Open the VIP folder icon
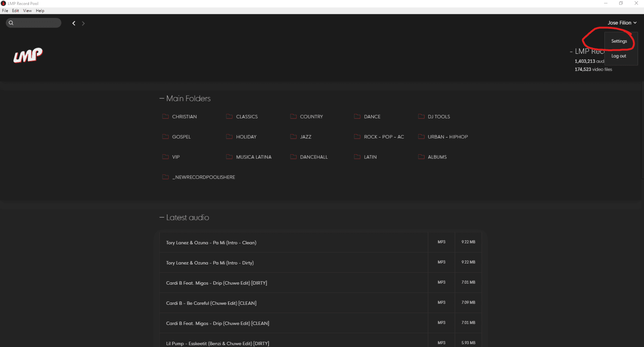The image size is (644, 347). click(x=165, y=157)
